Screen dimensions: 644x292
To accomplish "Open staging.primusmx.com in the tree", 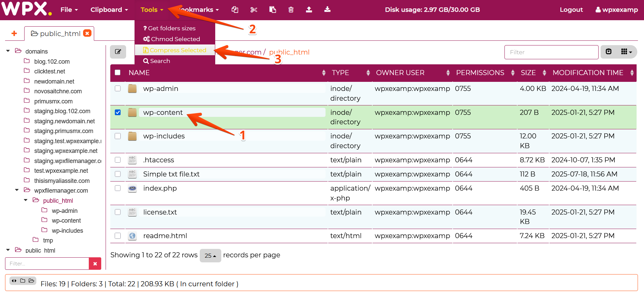I will pos(64,131).
